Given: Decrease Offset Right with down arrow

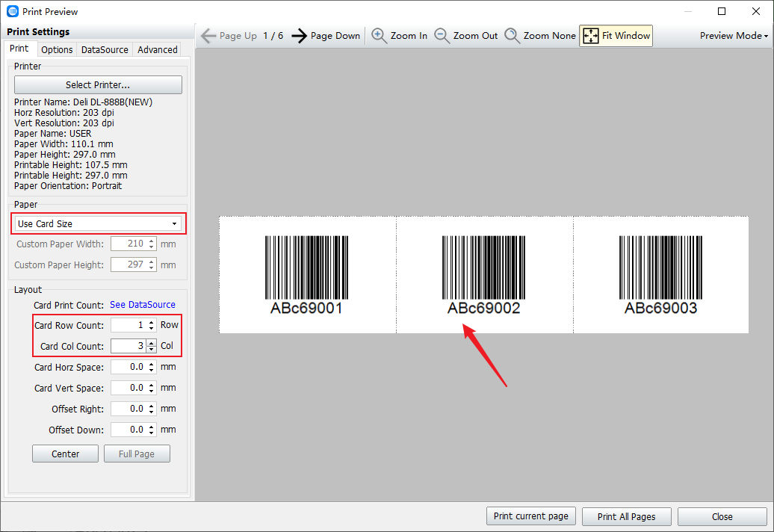Looking at the screenshot, I should point(152,412).
